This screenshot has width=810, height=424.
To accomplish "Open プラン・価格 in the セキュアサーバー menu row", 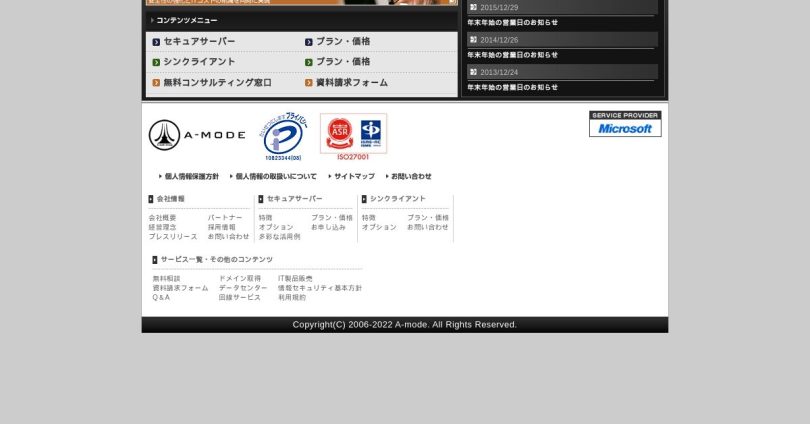I will click(343, 41).
